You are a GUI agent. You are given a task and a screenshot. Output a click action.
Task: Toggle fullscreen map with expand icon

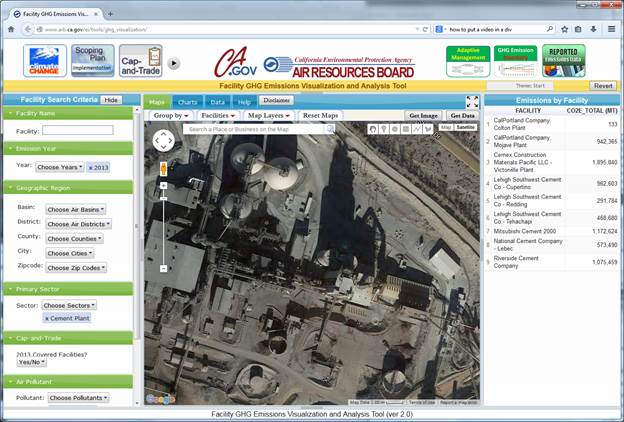(x=472, y=101)
